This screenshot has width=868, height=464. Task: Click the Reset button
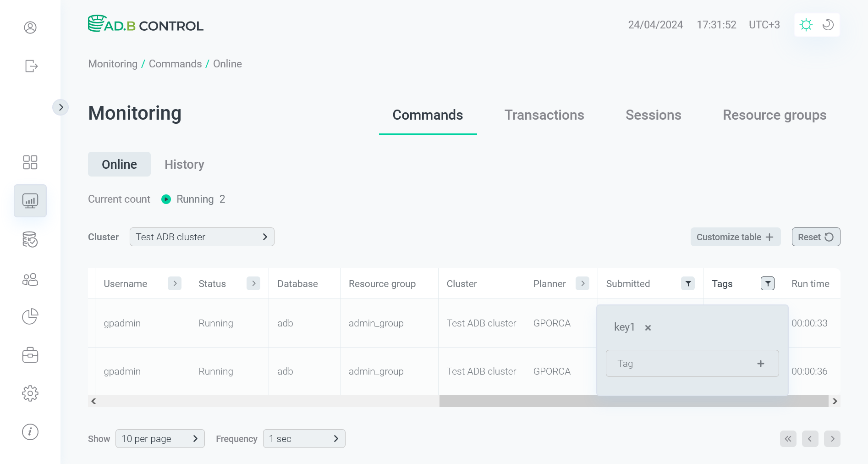point(816,237)
